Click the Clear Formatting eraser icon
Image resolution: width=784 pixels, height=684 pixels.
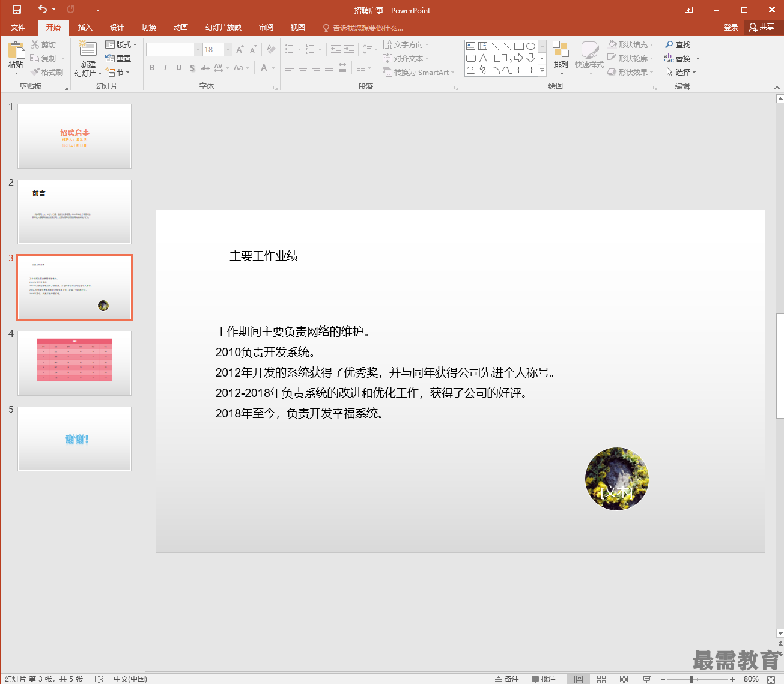(272, 49)
